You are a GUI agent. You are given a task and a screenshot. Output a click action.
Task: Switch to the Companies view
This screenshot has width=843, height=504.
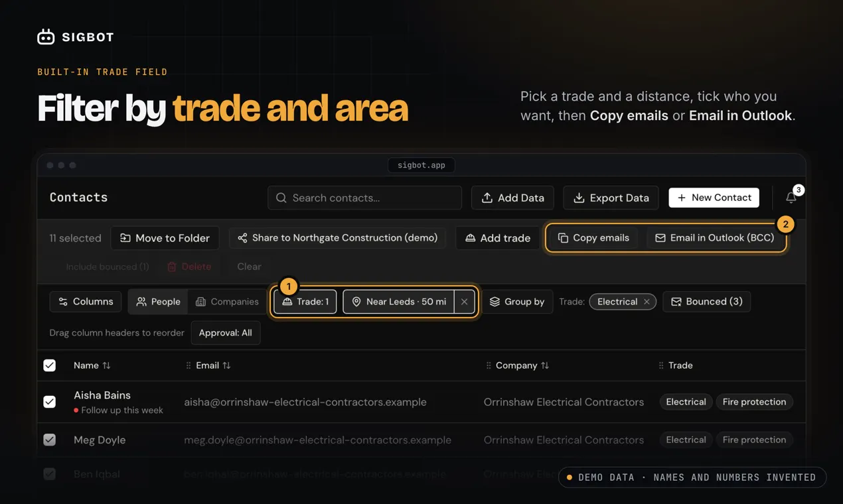[x=227, y=302]
